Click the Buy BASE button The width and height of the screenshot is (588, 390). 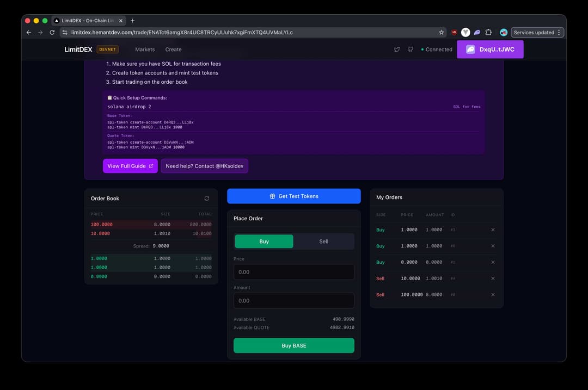[x=293, y=345]
